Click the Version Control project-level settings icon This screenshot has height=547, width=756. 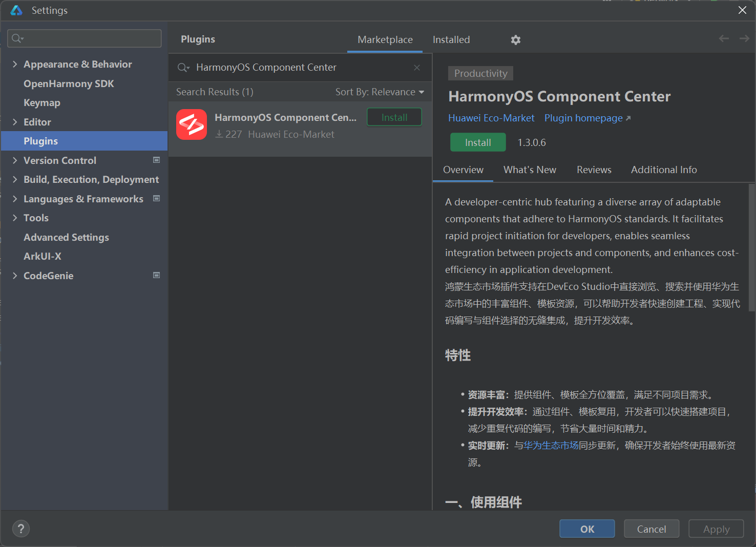157,160
